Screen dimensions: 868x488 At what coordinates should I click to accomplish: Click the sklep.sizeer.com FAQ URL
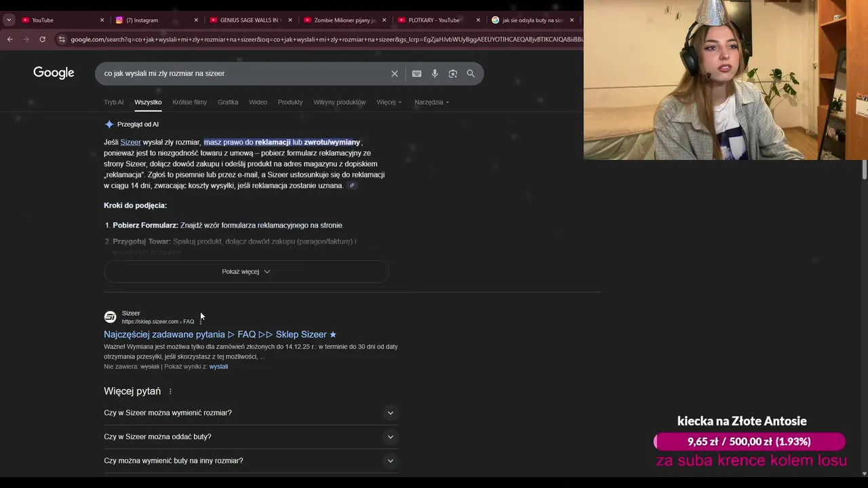[x=158, y=322]
